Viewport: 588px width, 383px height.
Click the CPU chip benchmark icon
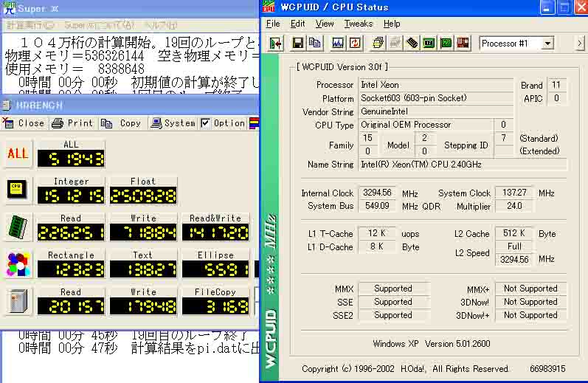pos(18,190)
